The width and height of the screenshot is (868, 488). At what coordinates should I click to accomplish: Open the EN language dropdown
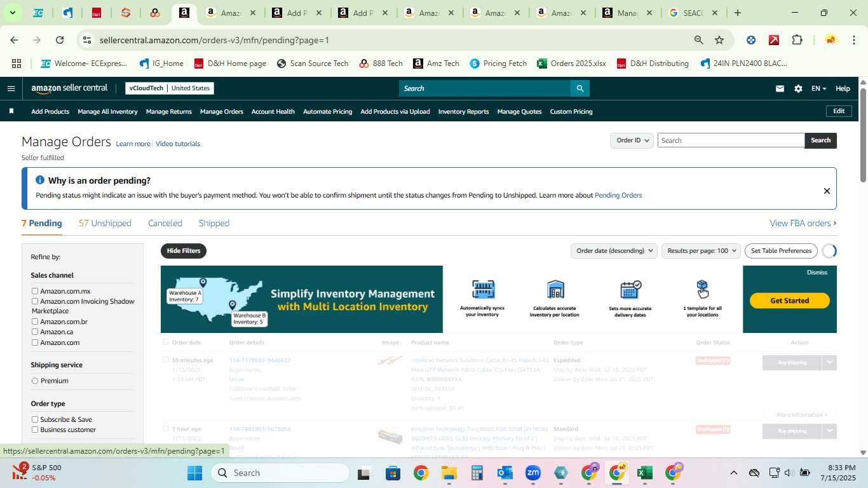tap(818, 88)
